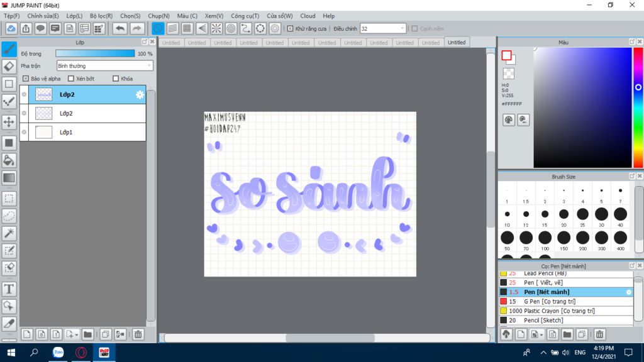Open gear settings for Pen [Nét mảnh] brush

[x=628, y=292]
